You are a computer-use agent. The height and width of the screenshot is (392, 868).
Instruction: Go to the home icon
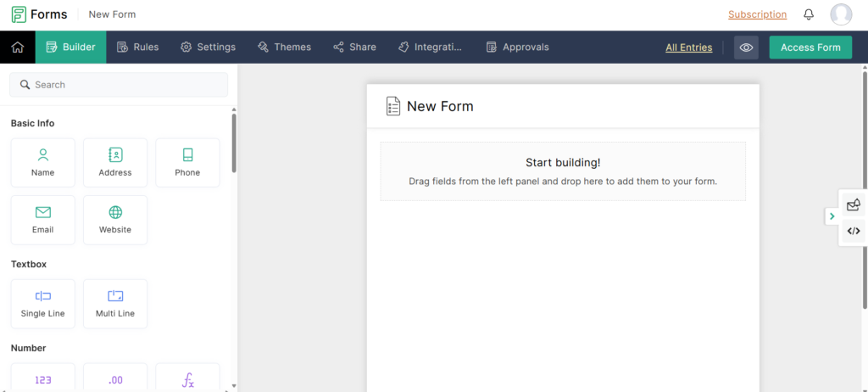coord(18,48)
